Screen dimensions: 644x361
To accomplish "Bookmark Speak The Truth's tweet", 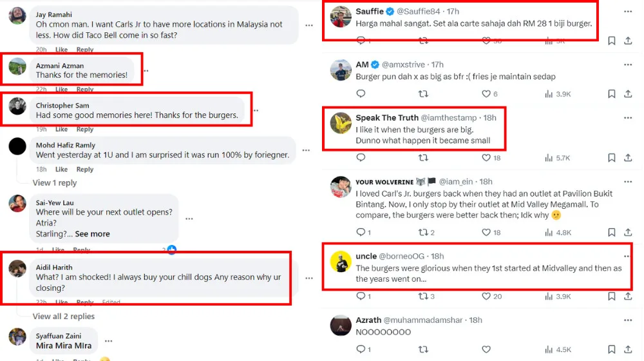I will pyautogui.click(x=611, y=158).
